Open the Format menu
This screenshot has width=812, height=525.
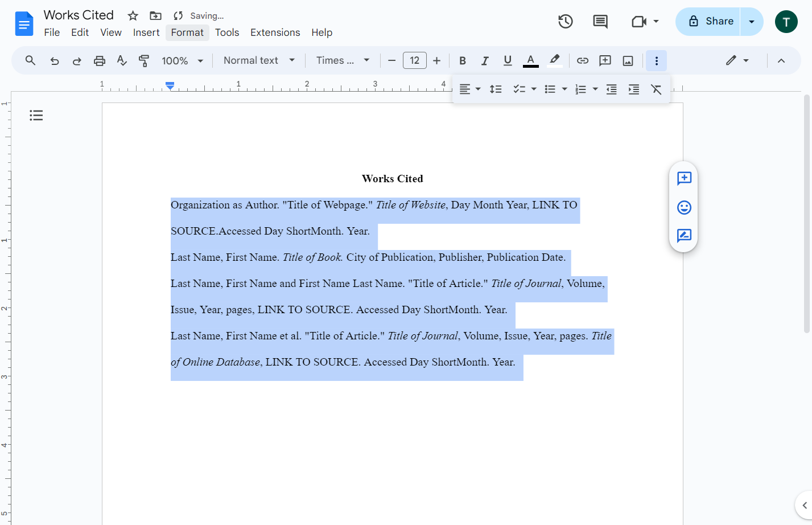coord(187,32)
